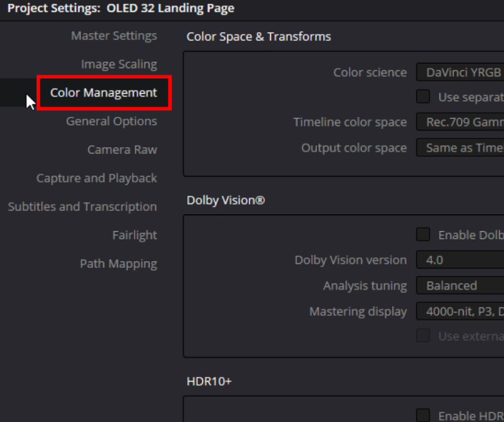Enable Dolby Vision checkbox
Viewport: 504px width, 422px height.
pyautogui.click(x=423, y=235)
